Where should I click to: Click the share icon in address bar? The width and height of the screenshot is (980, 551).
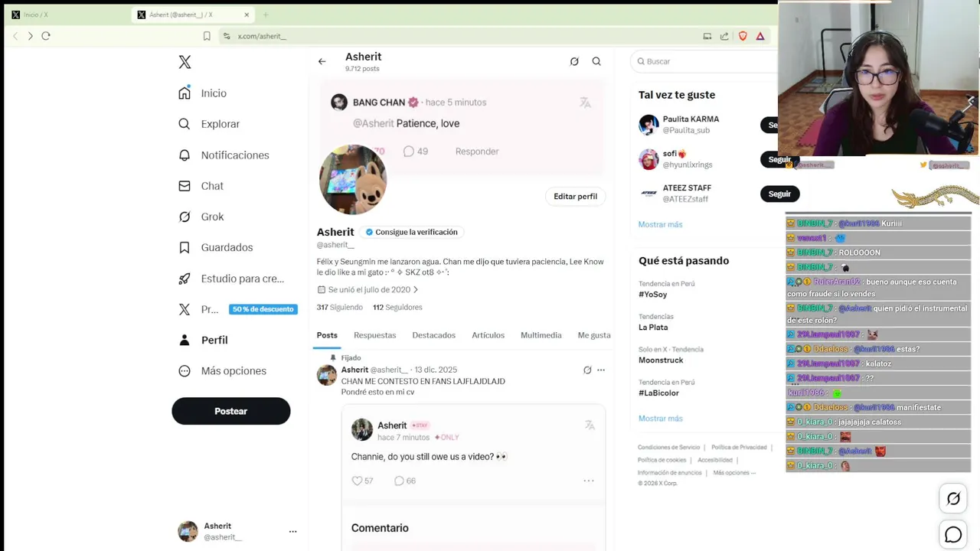click(x=724, y=36)
